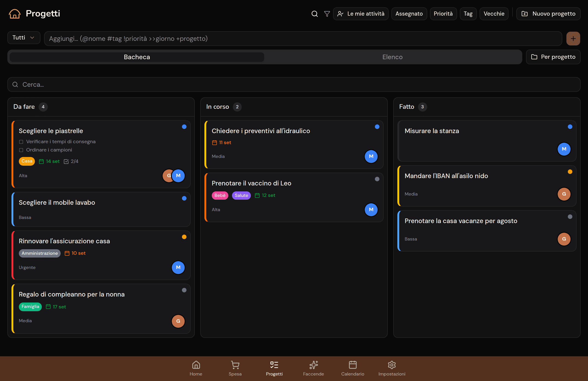588x381 pixels.
Task: Open Chiedere i preventivi all'idraulico task
Action: click(x=294, y=145)
